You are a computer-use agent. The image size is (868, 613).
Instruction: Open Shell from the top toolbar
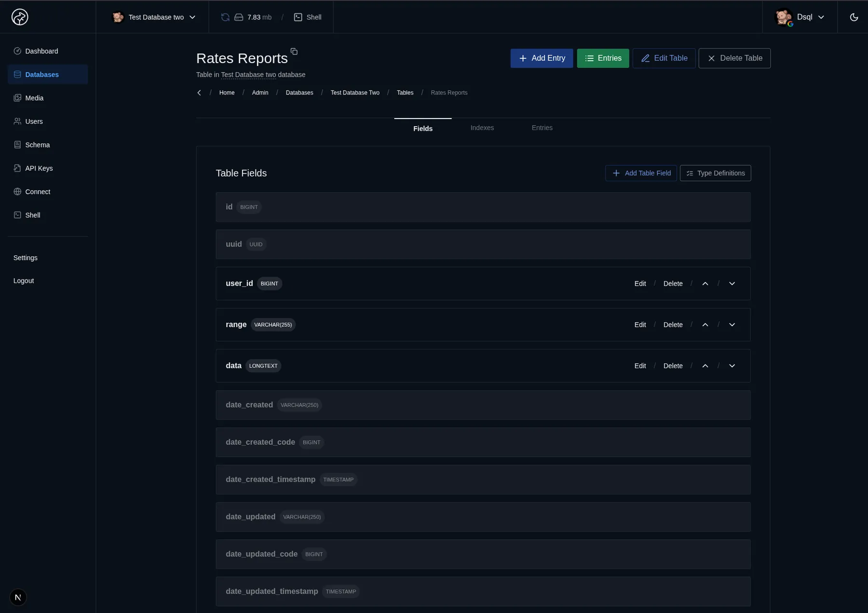(308, 17)
